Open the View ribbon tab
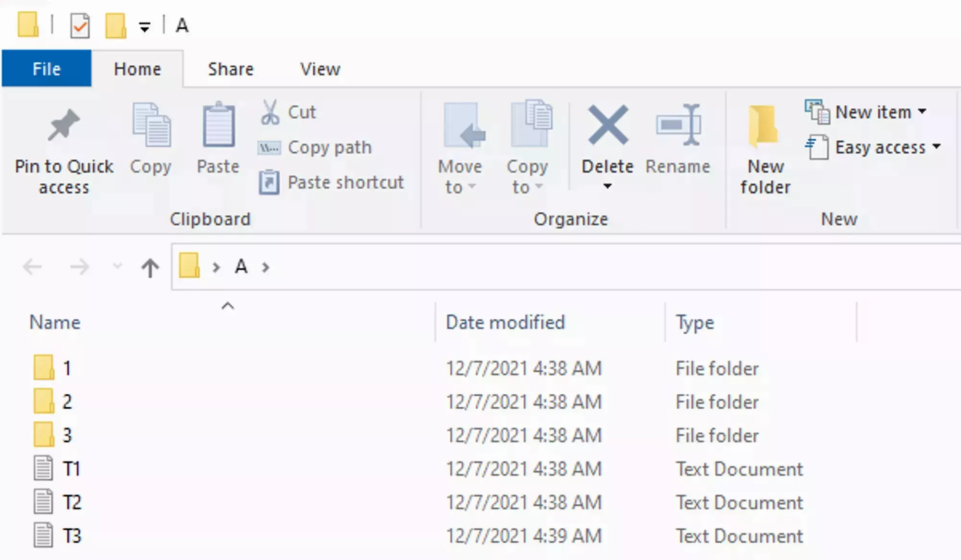Screen dimensions: 961x560 (319, 69)
